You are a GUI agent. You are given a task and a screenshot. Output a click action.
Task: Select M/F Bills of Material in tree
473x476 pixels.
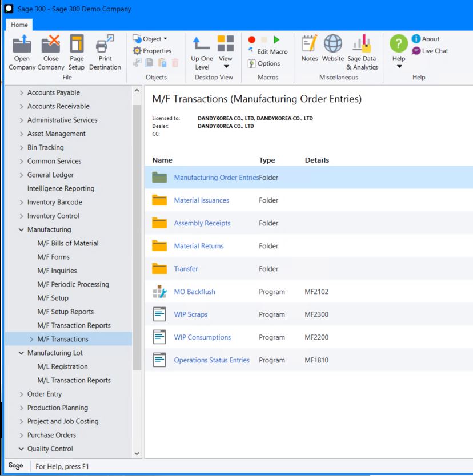tap(68, 243)
